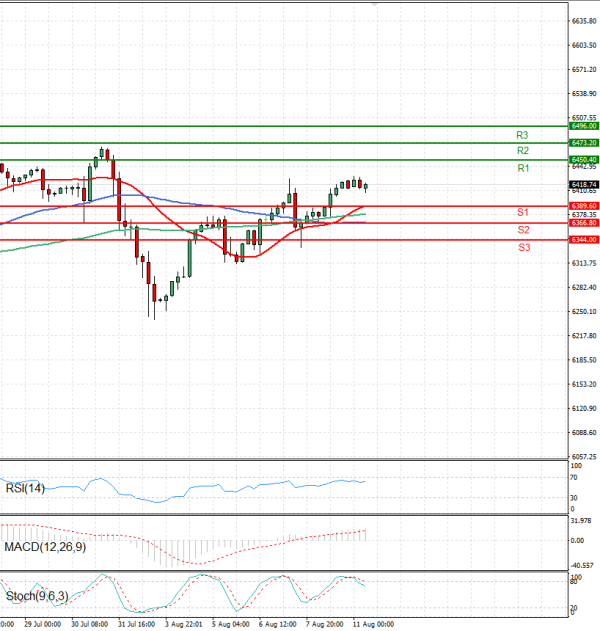Select the 6450.40 green price tag

coord(584,160)
